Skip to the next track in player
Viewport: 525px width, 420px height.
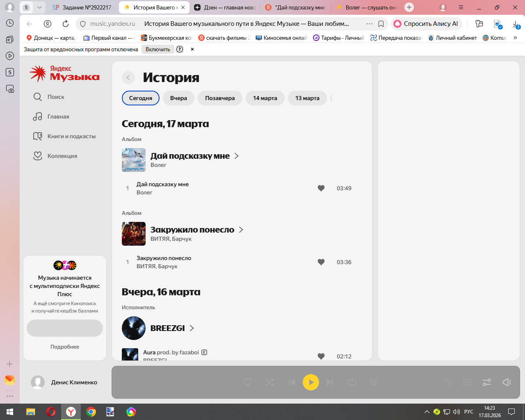pyautogui.click(x=330, y=382)
